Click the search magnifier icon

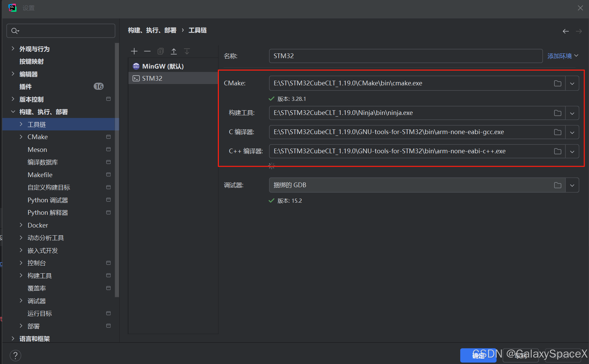tap(15, 31)
